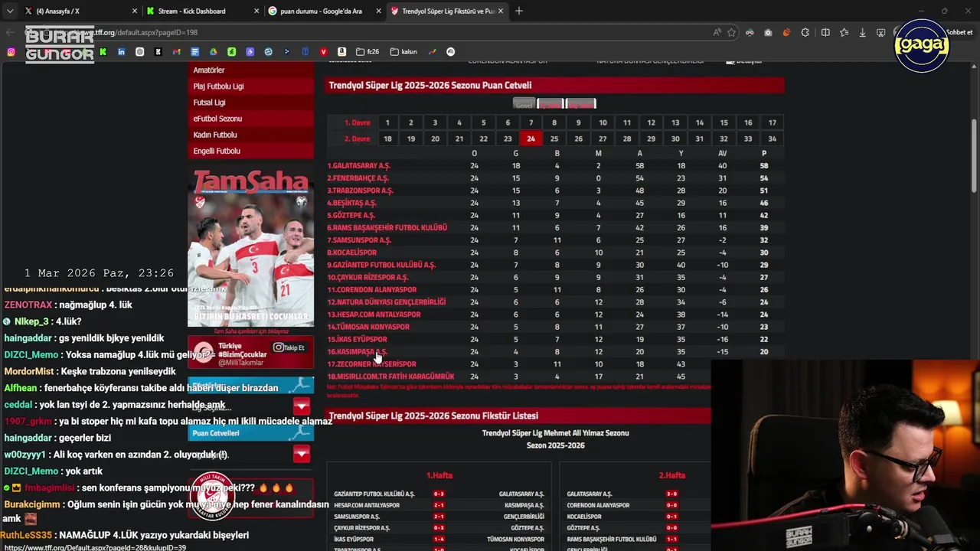Open the favorites list icon

tap(844, 32)
